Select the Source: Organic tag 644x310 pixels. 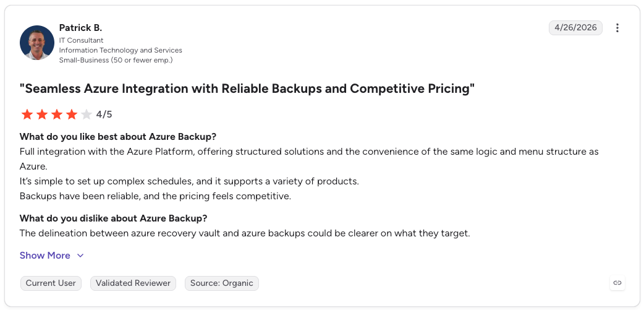tap(222, 283)
